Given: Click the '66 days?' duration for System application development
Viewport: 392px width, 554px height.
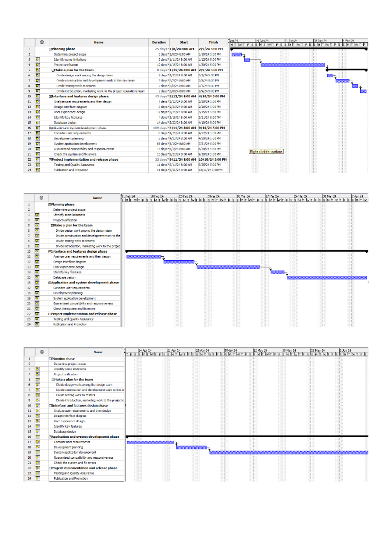Looking at the screenshot, I should 159,144.
